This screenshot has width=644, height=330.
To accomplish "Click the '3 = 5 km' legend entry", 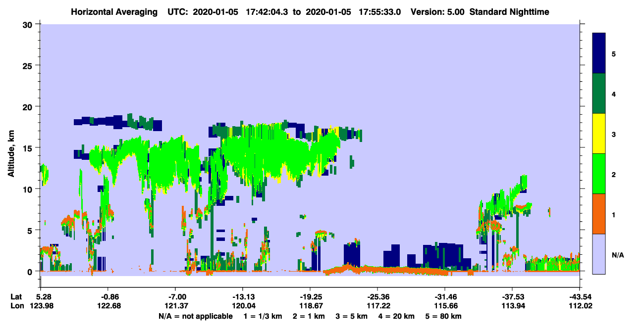I will pyautogui.click(x=351, y=316).
